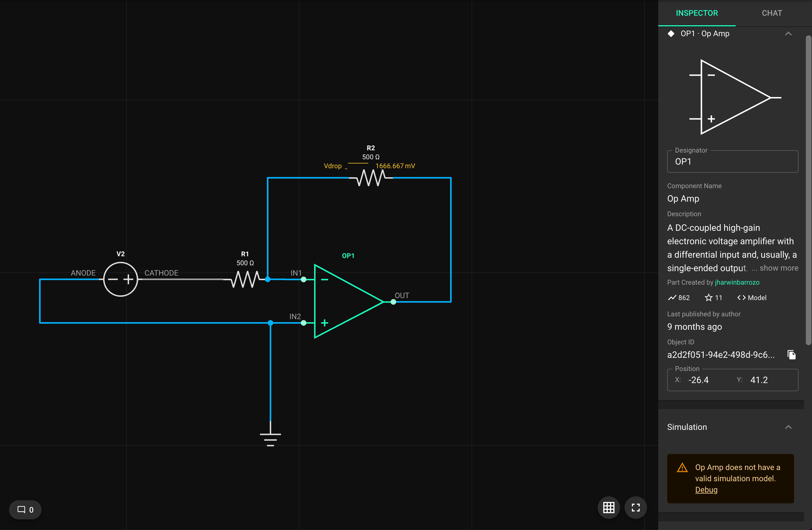The image size is (812, 530).
Task: Click the wire junction near R1
Action: [x=268, y=280]
